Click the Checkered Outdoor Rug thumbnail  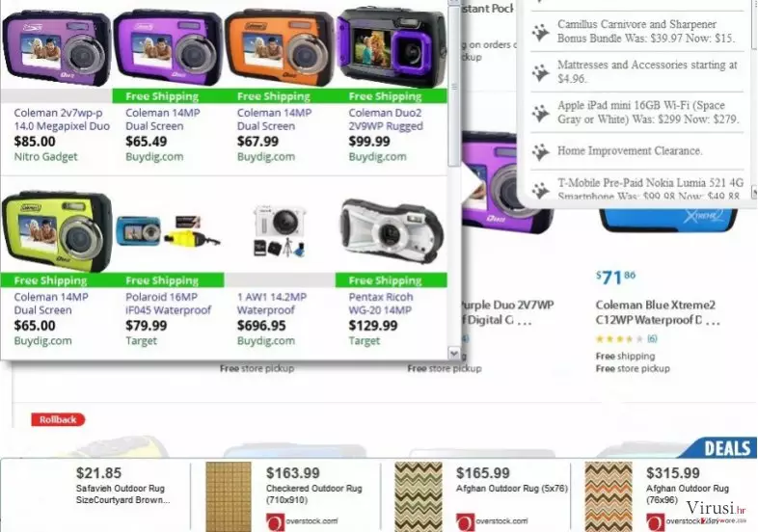(229, 496)
